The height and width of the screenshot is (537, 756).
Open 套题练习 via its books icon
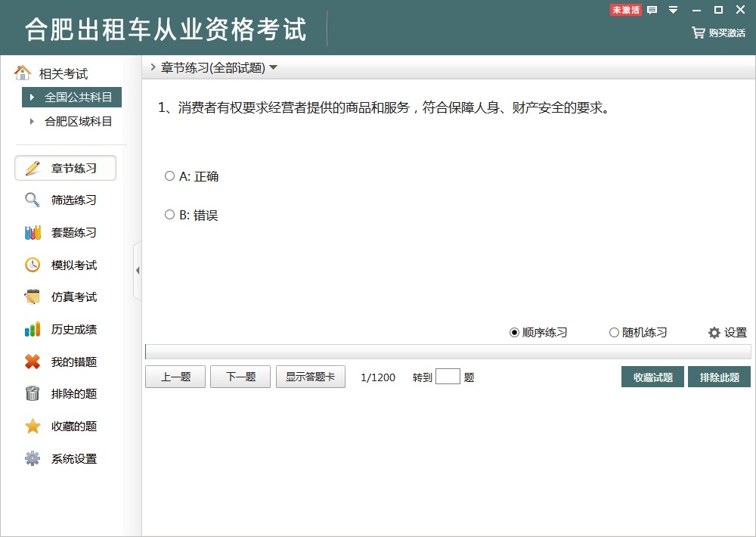click(x=33, y=233)
